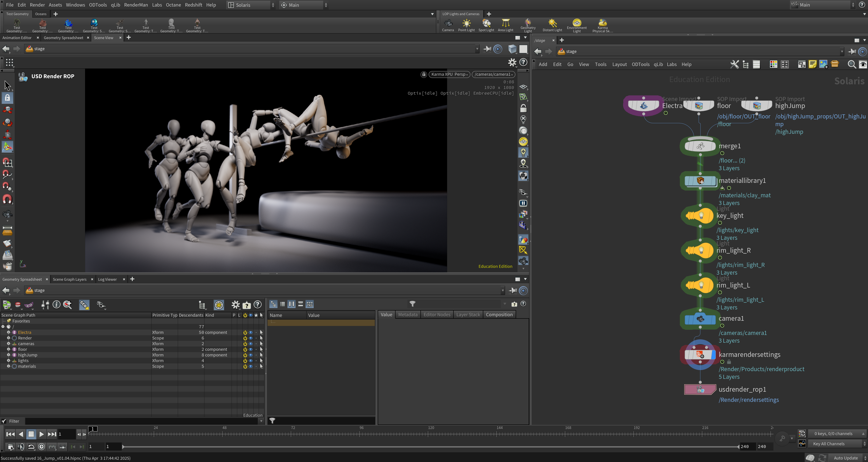Expand the cameras prim in tree
868x462 pixels.
coord(8,344)
